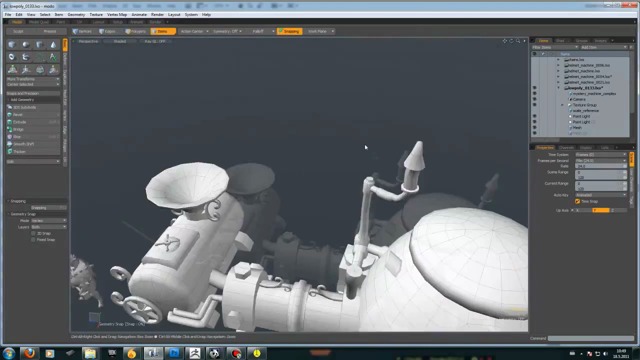Image resolution: width=640 pixels, height=360 pixels.
Task: Choose the Bevel tool
Action: [33, 115]
